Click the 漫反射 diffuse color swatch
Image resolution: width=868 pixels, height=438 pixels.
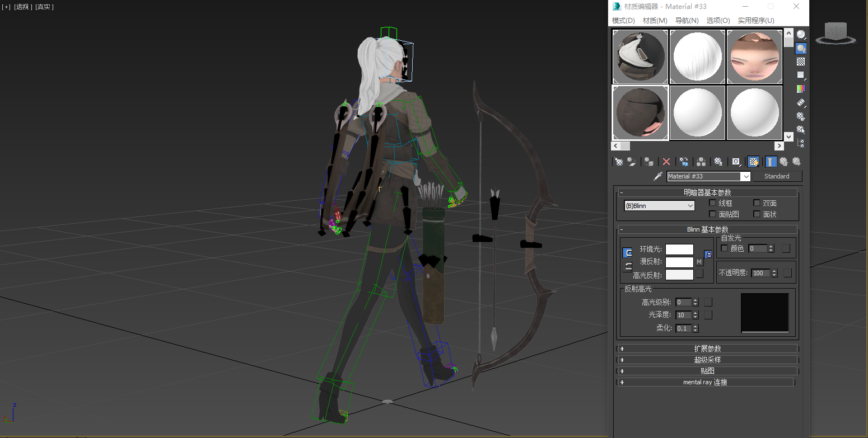click(x=679, y=262)
